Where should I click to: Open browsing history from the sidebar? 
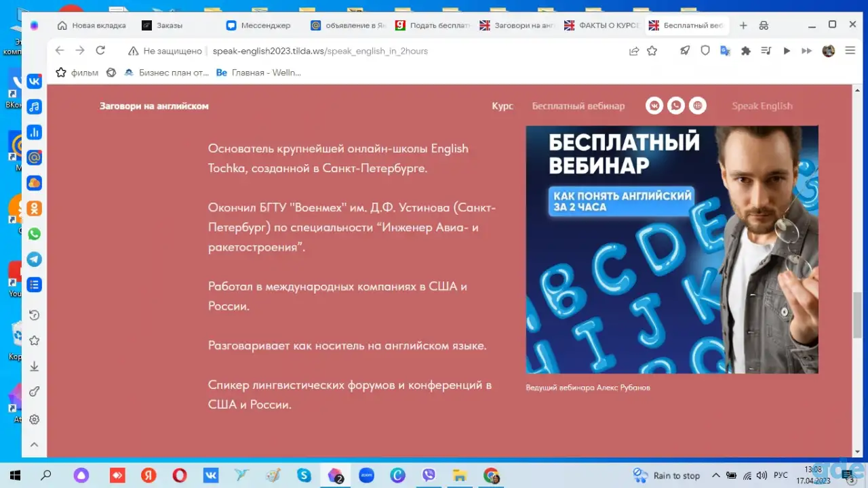tap(34, 315)
